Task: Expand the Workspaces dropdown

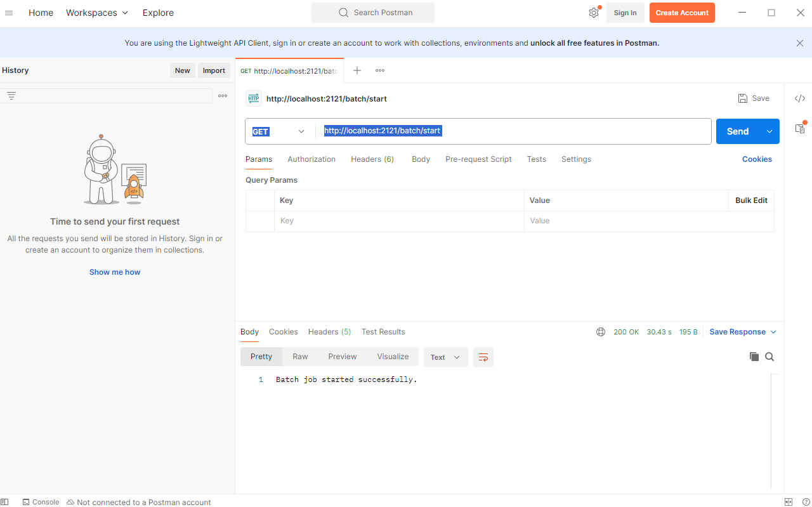Action: pos(97,13)
